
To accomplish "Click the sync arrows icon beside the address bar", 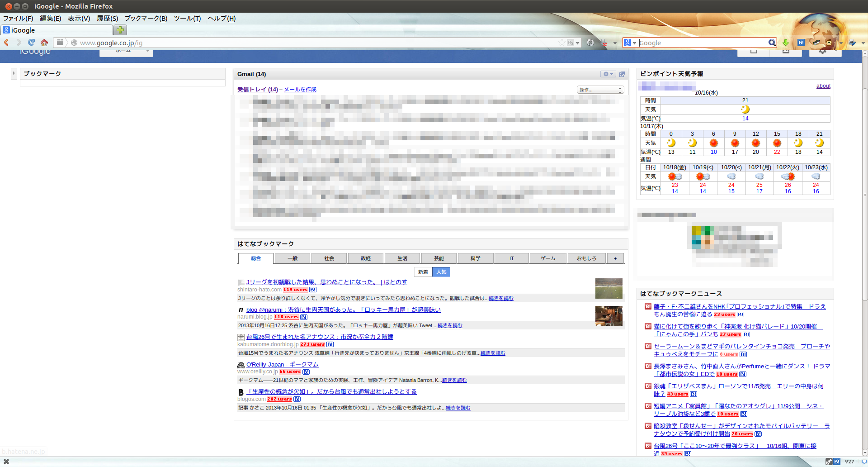I will click(x=590, y=43).
